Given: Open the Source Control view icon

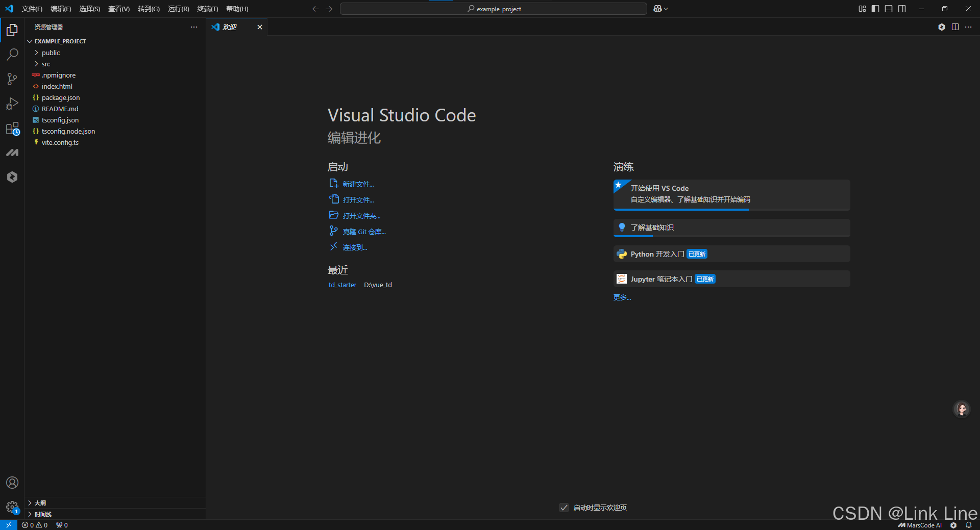Looking at the screenshot, I should point(12,79).
